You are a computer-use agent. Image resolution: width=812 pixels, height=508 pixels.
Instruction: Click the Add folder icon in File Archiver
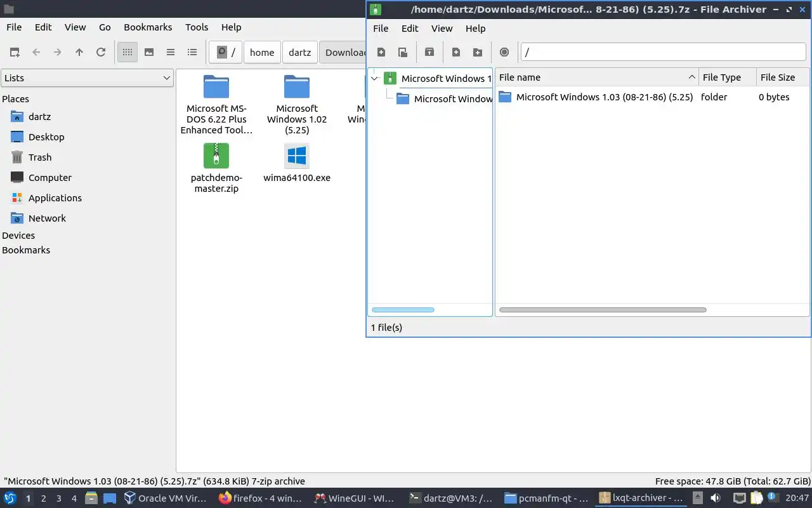coord(478,52)
